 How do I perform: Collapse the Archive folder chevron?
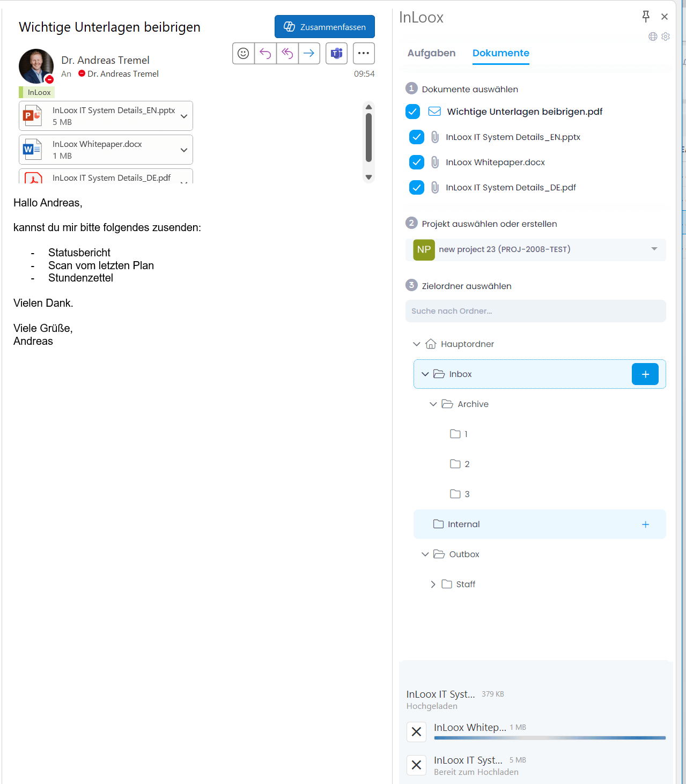433,404
